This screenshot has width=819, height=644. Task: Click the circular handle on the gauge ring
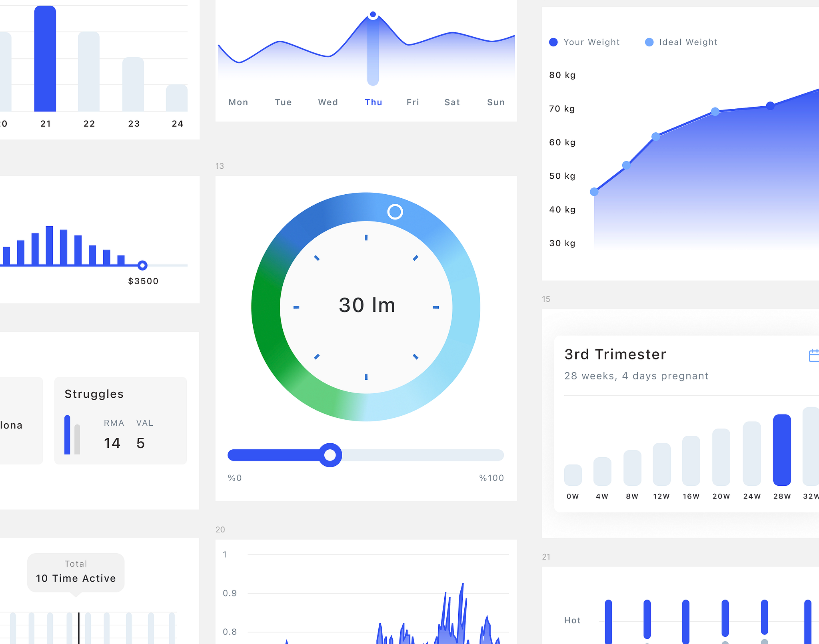coord(395,212)
